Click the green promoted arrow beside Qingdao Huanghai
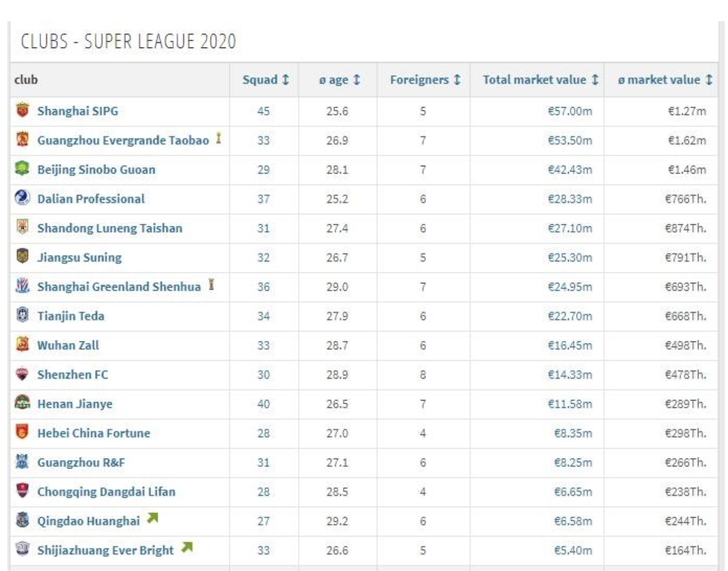 pos(152,518)
